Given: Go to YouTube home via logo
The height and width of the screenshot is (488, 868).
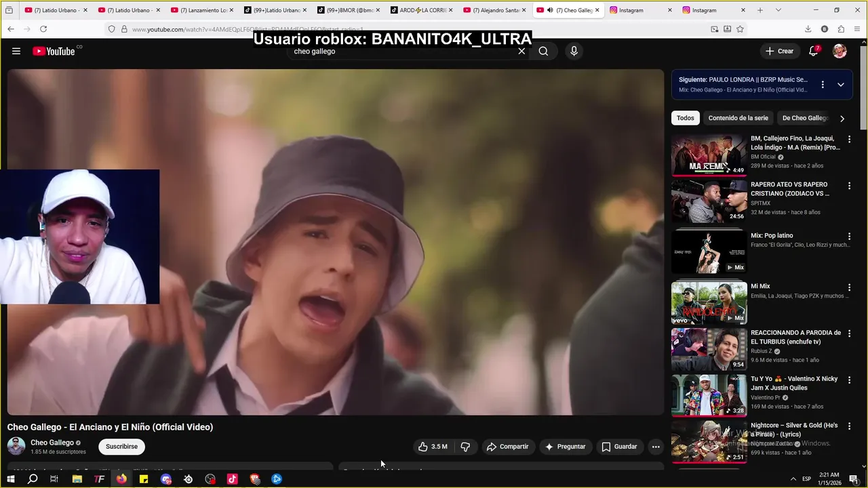Looking at the screenshot, I should (x=54, y=51).
